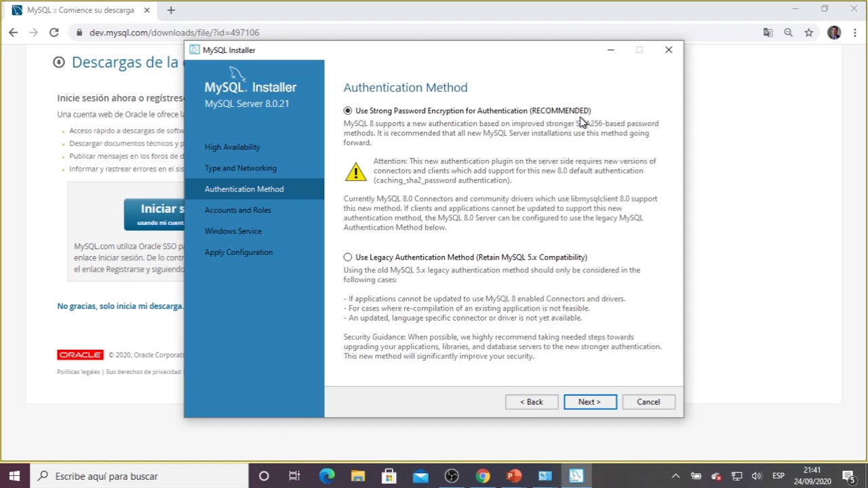Click MySQL Installer taskbar icon

[576, 476]
